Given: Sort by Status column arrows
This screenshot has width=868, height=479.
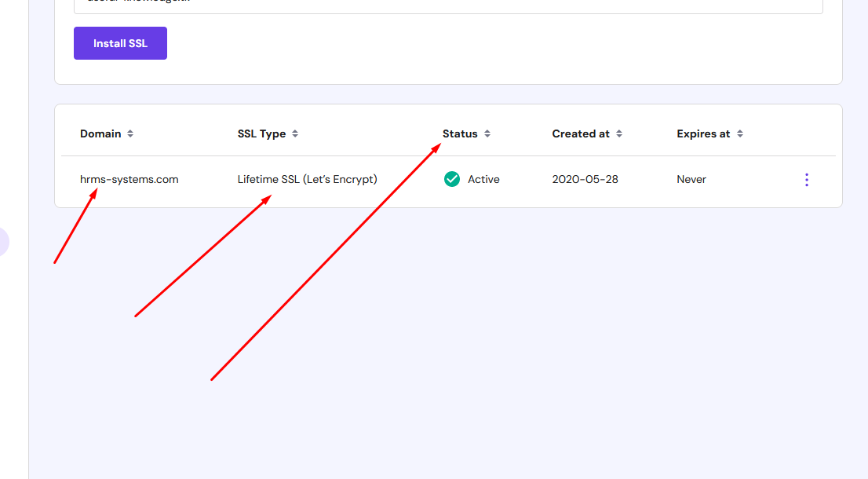Looking at the screenshot, I should (487, 133).
